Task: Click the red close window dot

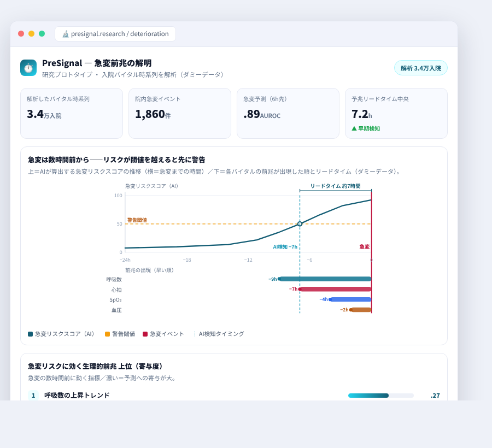Action: tap(21, 33)
